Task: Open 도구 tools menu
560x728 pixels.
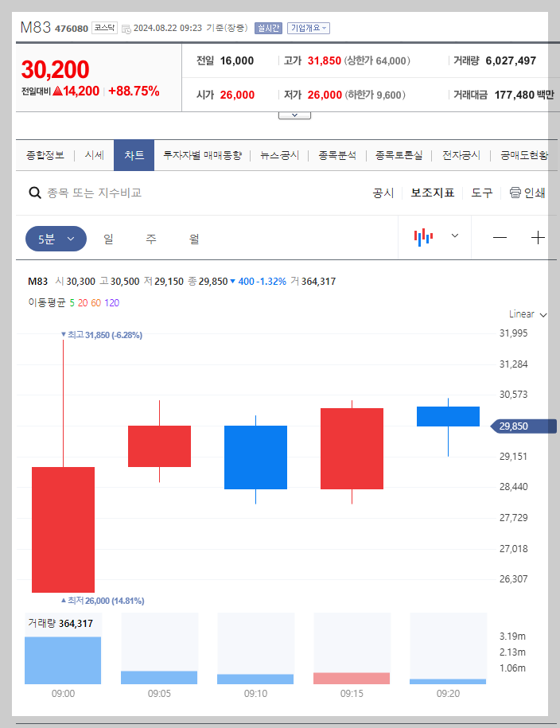Action: coord(481,193)
